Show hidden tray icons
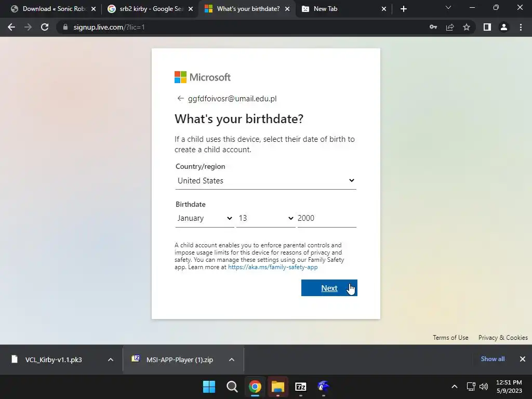 pos(455,387)
